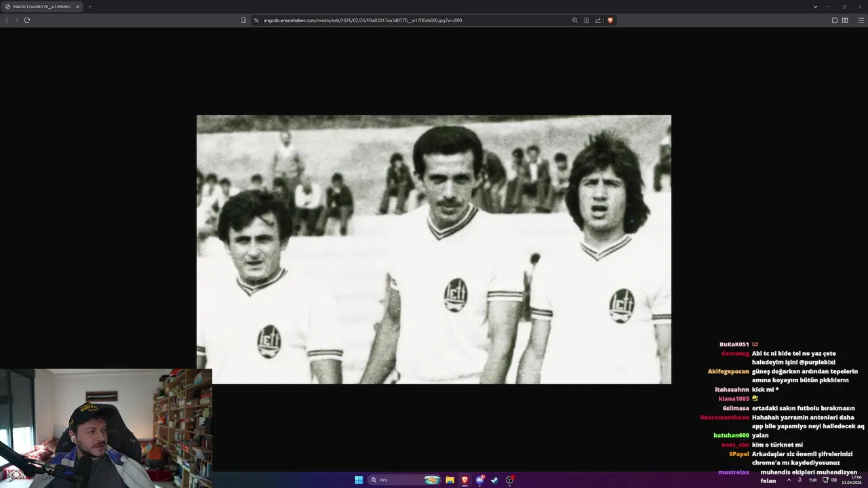Viewport: 868px width, 488px height.
Task: Go back to the previous page
Action: (7, 20)
